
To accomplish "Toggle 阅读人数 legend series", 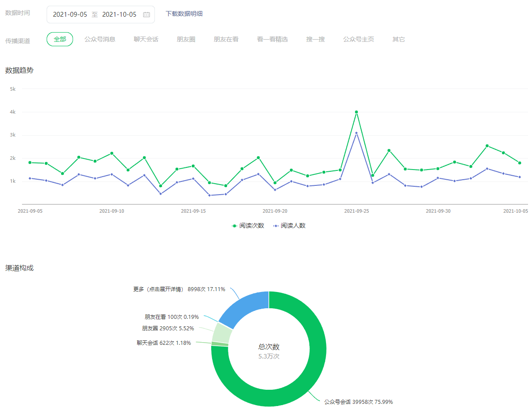I will pyautogui.click(x=289, y=225).
